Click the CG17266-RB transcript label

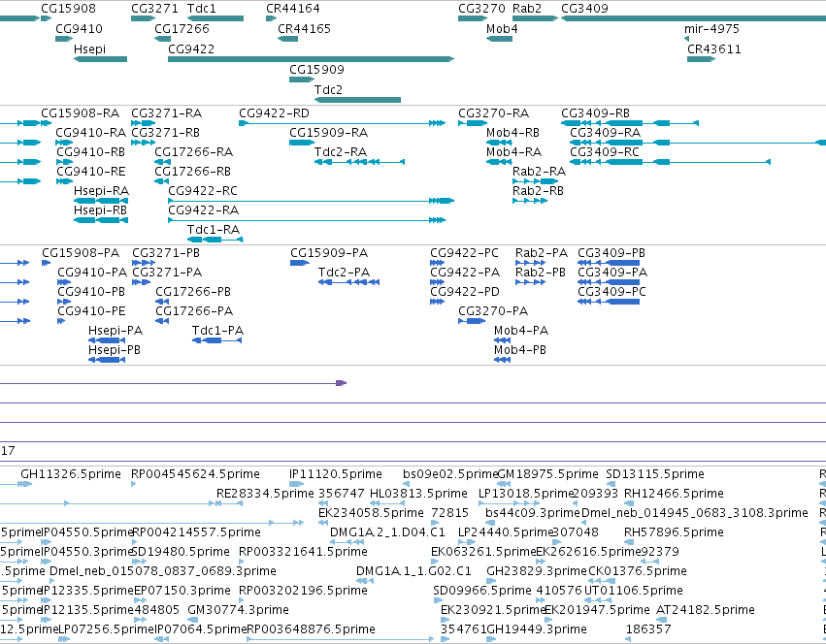(x=192, y=171)
